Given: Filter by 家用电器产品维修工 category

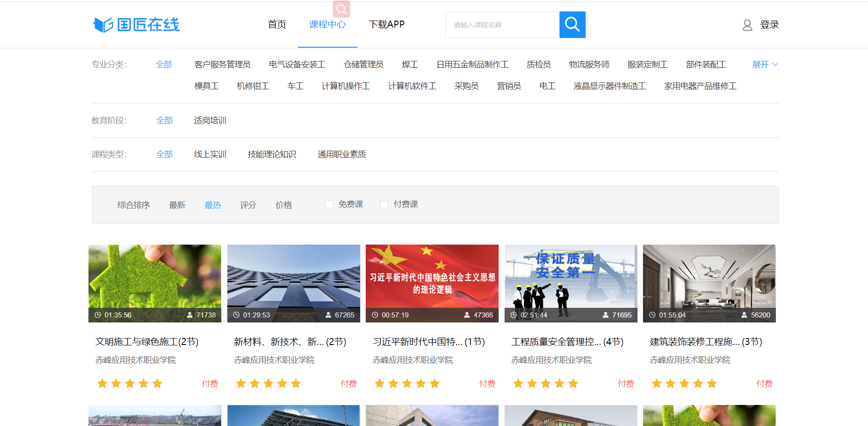Looking at the screenshot, I should [700, 86].
